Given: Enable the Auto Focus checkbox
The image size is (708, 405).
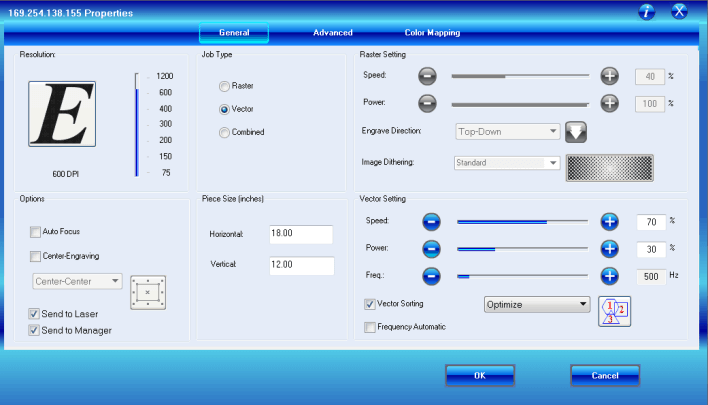Looking at the screenshot, I should click(36, 231).
